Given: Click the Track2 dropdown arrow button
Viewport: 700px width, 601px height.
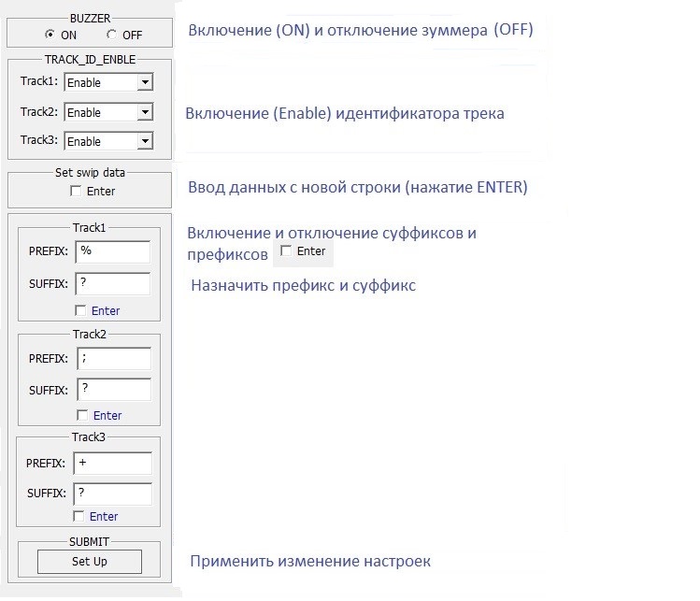Looking at the screenshot, I should (144, 112).
